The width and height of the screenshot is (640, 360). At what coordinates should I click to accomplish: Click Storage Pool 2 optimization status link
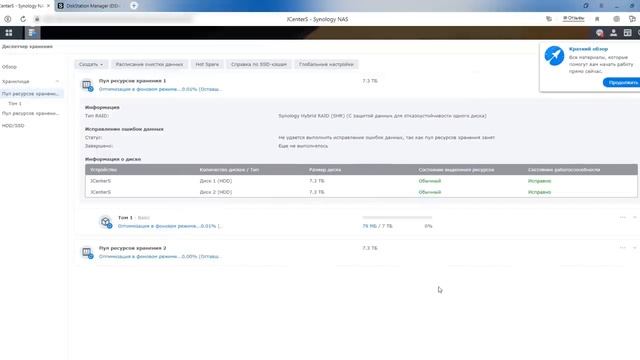coord(160,256)
